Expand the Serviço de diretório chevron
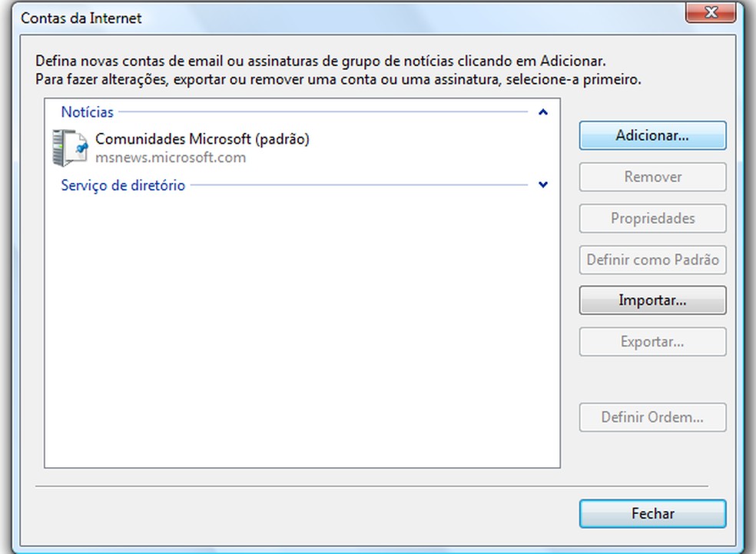Viewport: 756px width, 554px height. click(543, 185)
